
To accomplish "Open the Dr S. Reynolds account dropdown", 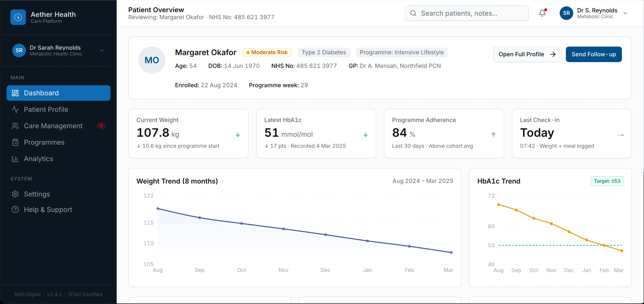I will (x=625, y=13).
